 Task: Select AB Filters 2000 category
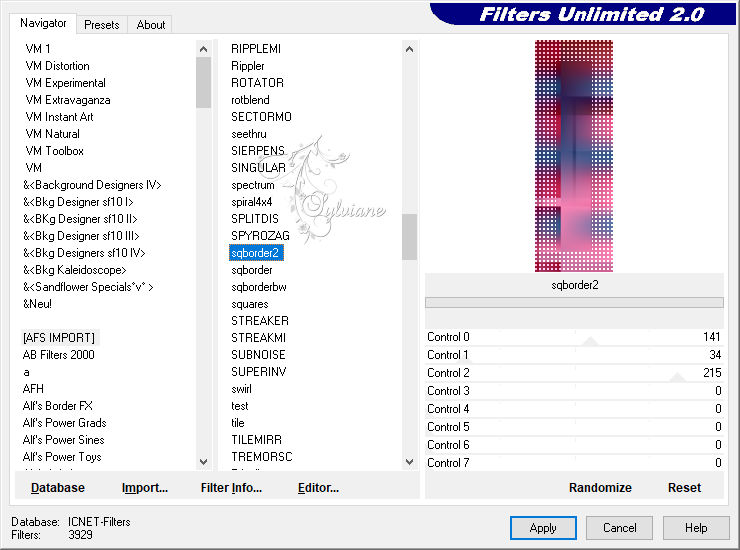click(59, 355)
